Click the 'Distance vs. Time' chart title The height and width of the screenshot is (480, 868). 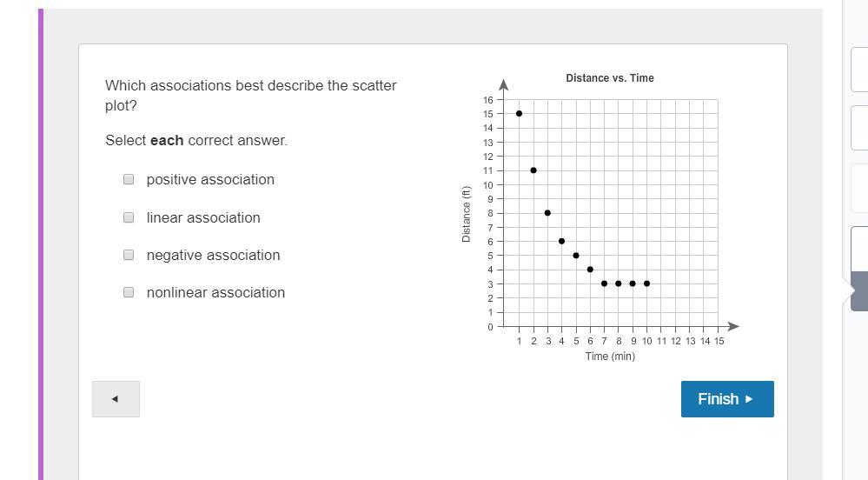click(609, 78)
